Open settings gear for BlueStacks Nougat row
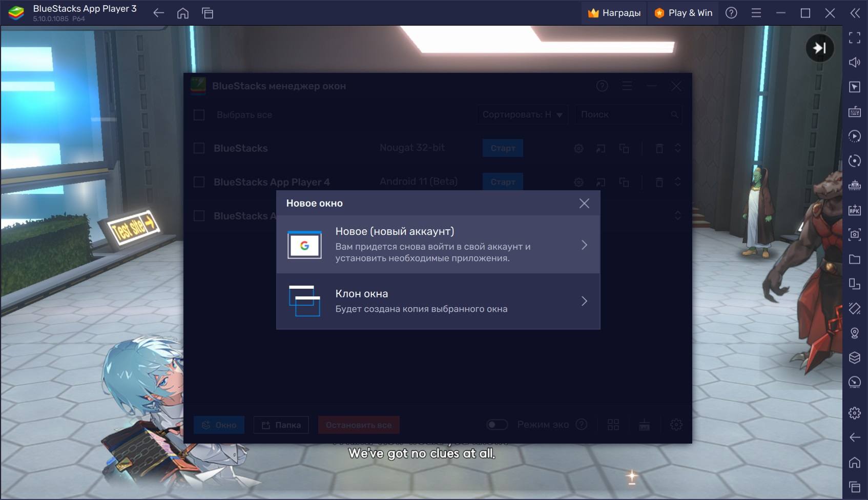The width and height of the screenshot is (868, 500). [578, 148]
